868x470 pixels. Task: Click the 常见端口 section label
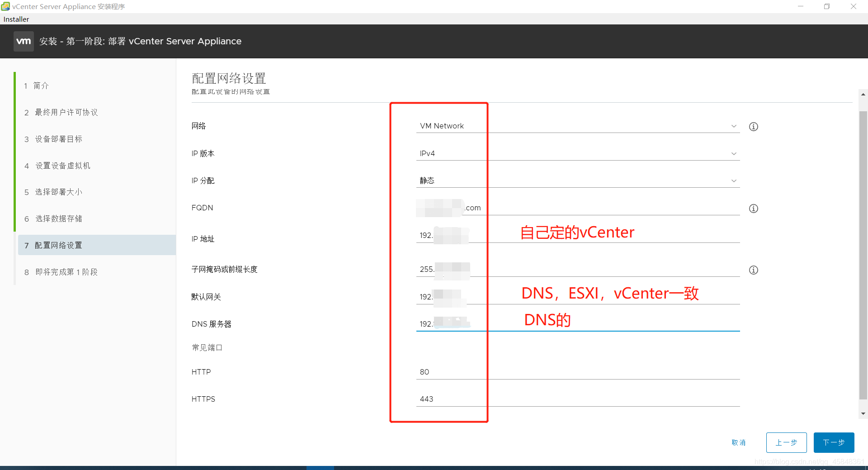[207, 347]
